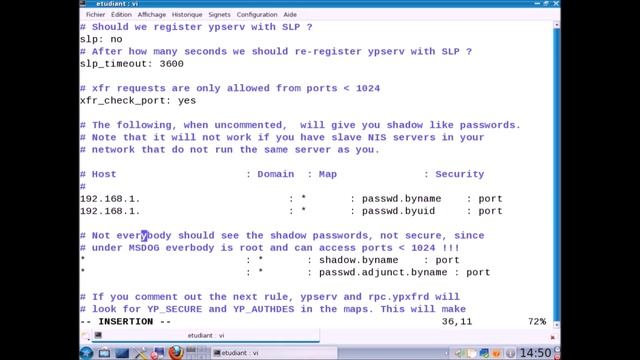Open the Aide menu
The image size is (640, 360).
click(290, 15)
